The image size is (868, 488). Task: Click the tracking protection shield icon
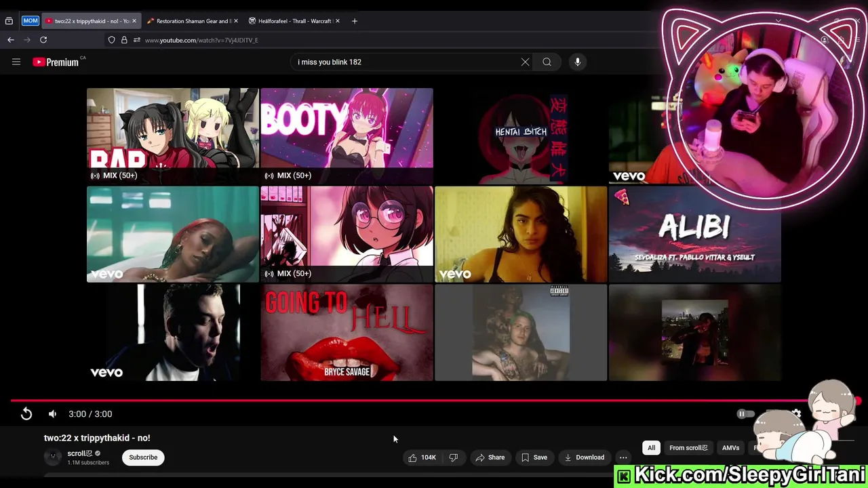click(x=112, y=40)
